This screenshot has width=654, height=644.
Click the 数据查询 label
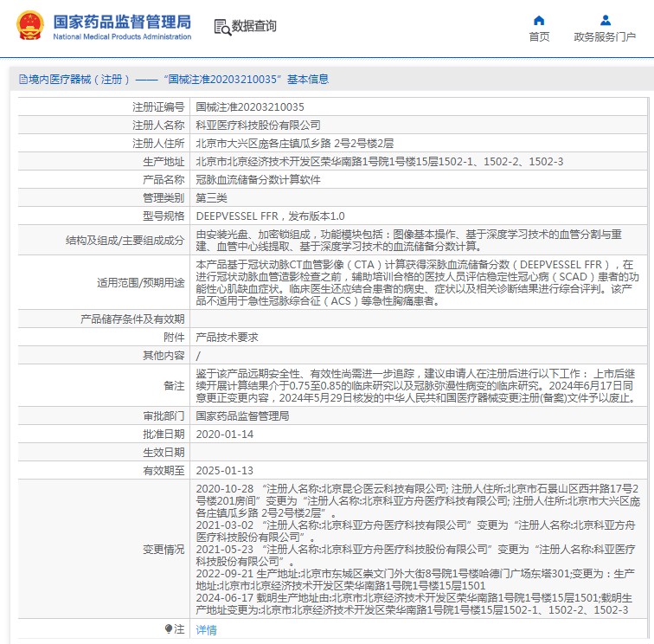(254, 26)
